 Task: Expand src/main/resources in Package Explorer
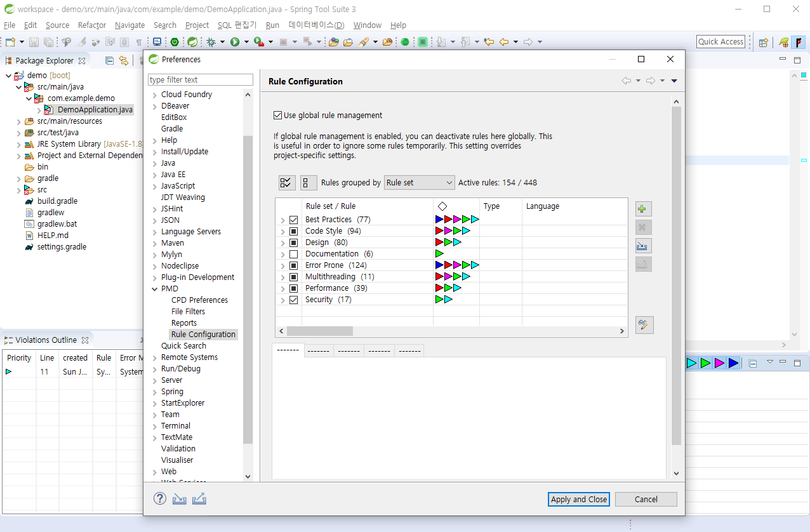18,121
